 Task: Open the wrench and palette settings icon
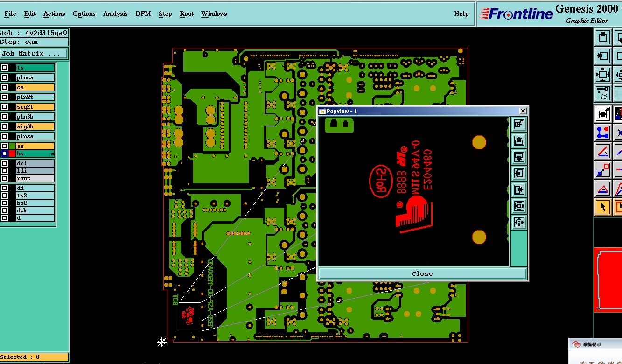[603, 93]
